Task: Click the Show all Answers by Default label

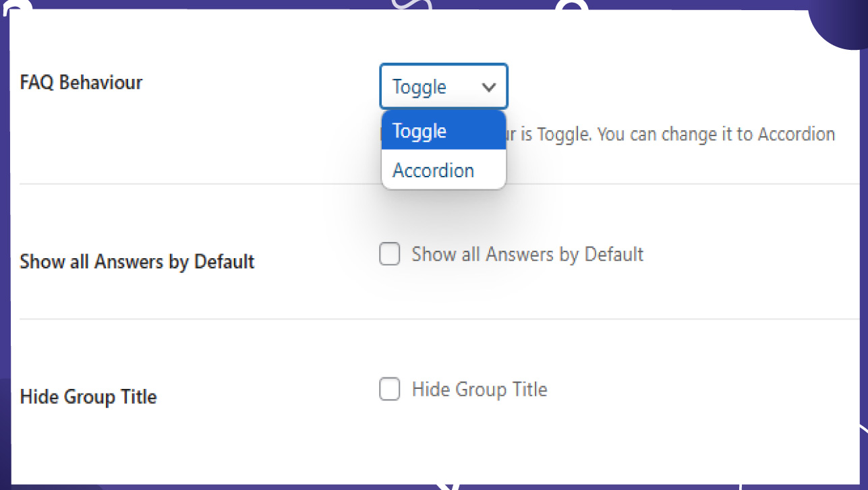Action: point(137,262)
